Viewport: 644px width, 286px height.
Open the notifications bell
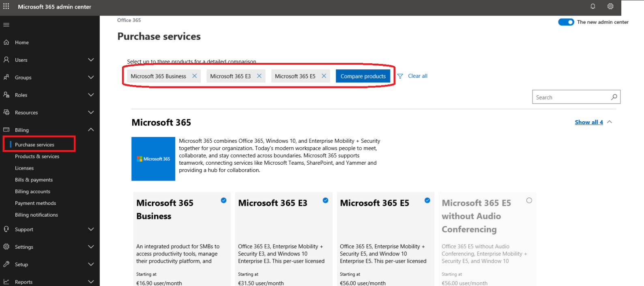click(593, 6)
